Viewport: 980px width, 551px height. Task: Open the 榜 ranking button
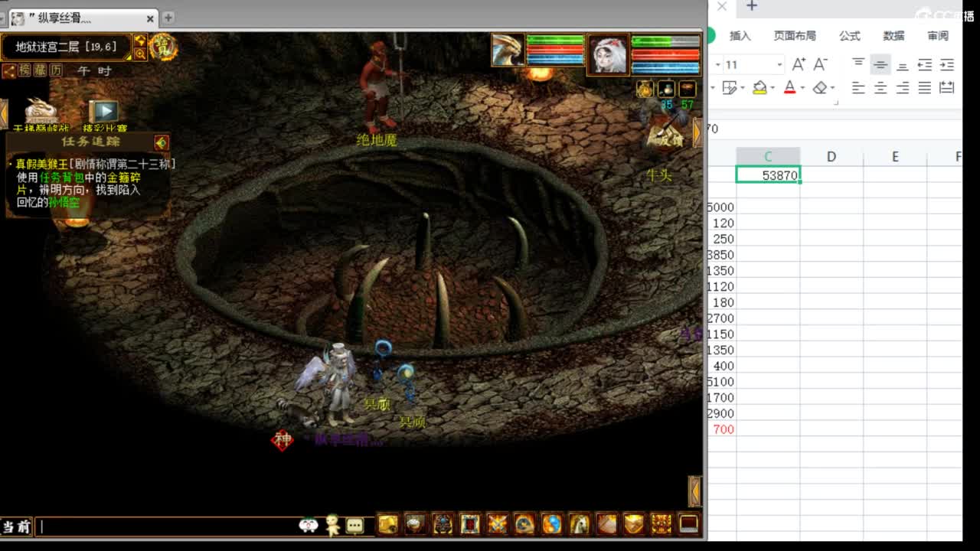pos(24,70)
